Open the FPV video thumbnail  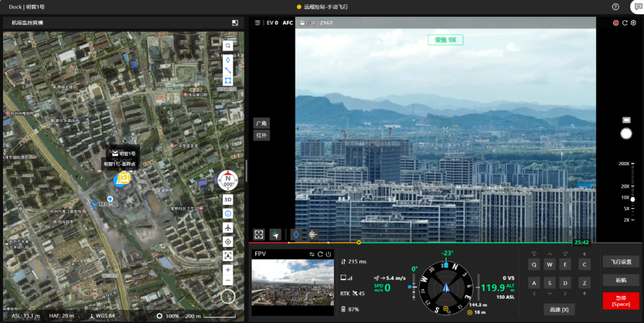293,282
